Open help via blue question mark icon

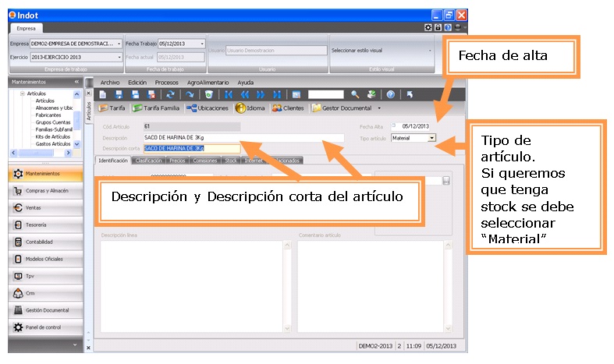tap(390, 94)
